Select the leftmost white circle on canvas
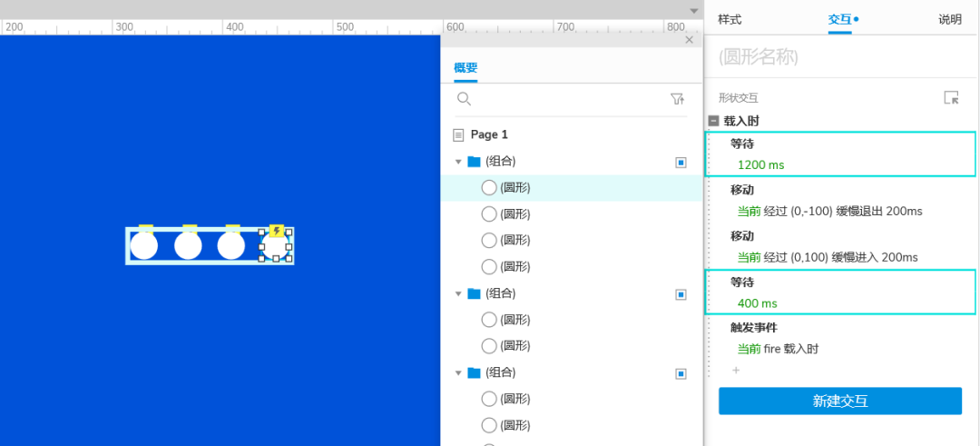This screenshot has height=446, width=980. (x=143, y=246)
